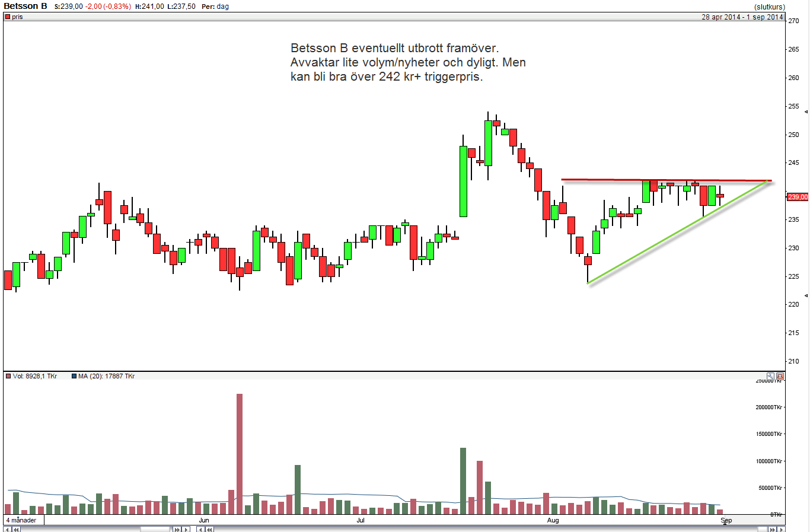Select the 'Betsson B eventuellt utbrott' text annotation

click(408, 62)
